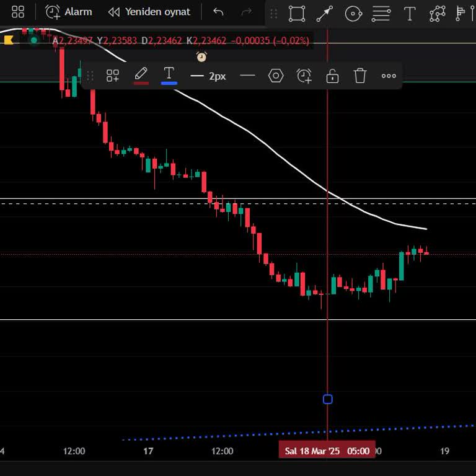Click the 17 date label on time axis
Screen dimensions: 476x476
(148, 451)
